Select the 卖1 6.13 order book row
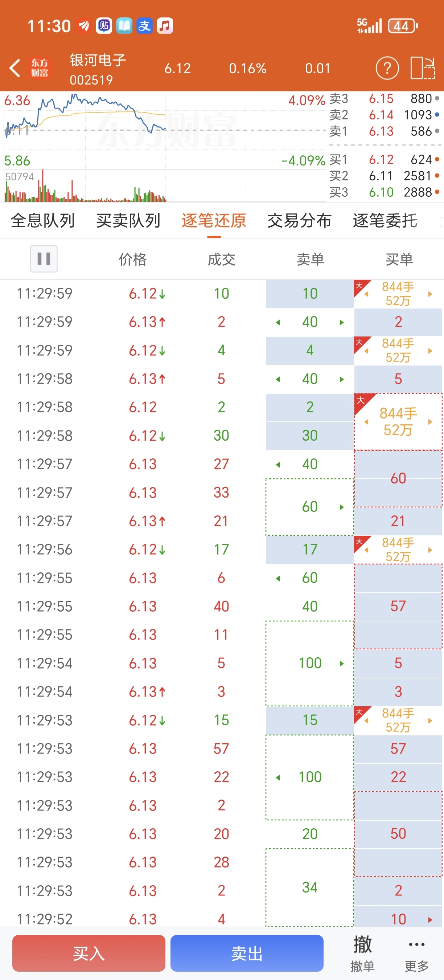 point(384,132)
